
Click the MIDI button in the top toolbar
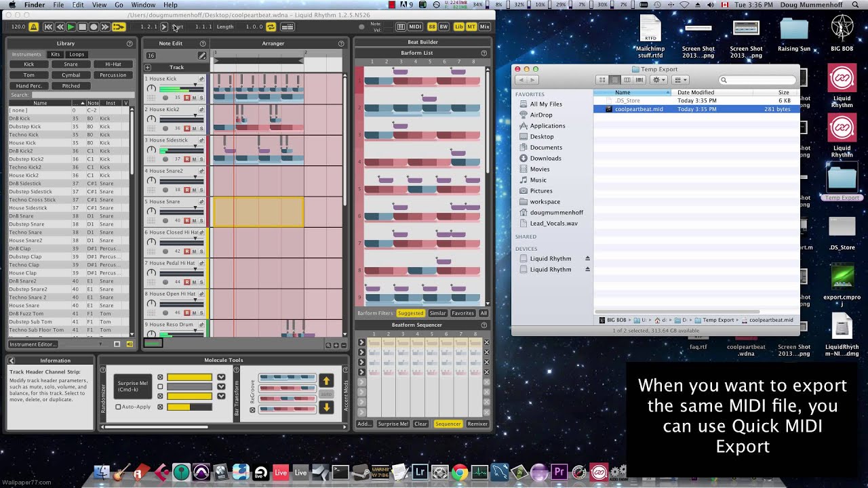pyautogui.click(x=415, y=27)
